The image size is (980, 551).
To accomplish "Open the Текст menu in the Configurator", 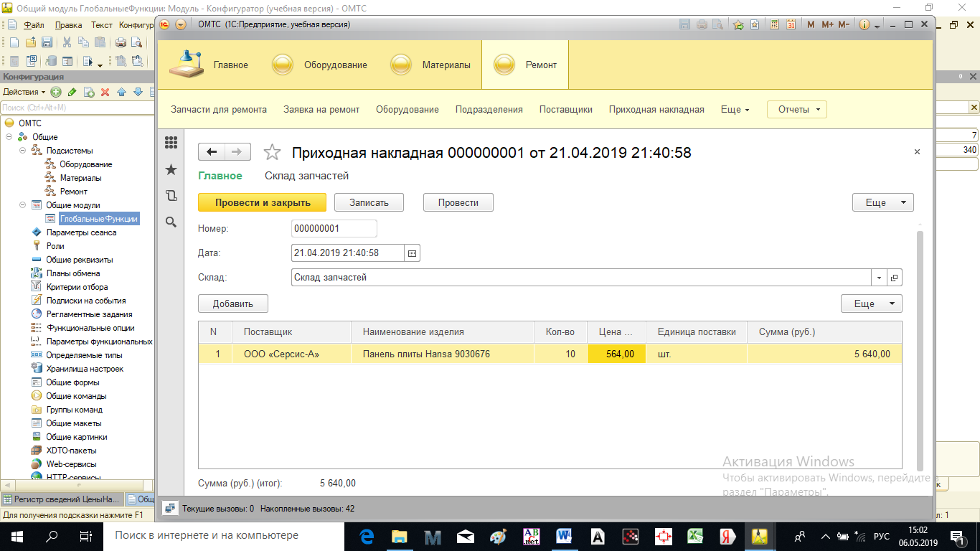I will [102, 24].
